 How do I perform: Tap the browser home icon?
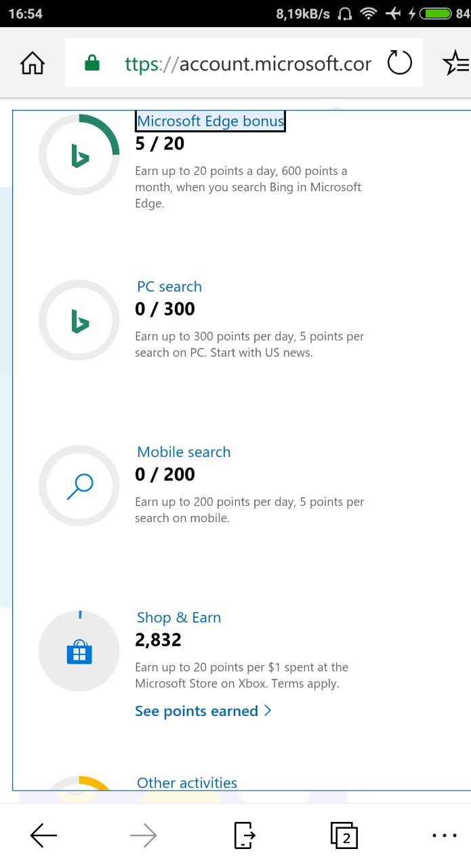click(x=33, y=64)
